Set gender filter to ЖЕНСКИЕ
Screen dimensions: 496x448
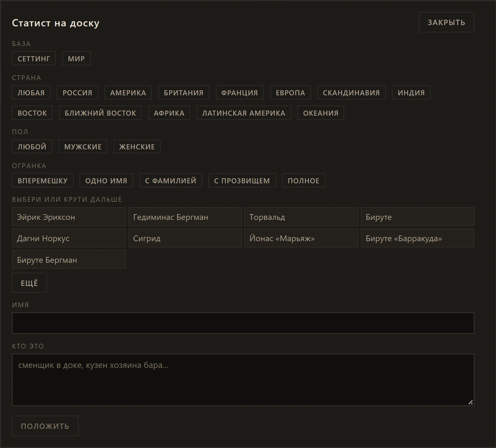point(137,146)
